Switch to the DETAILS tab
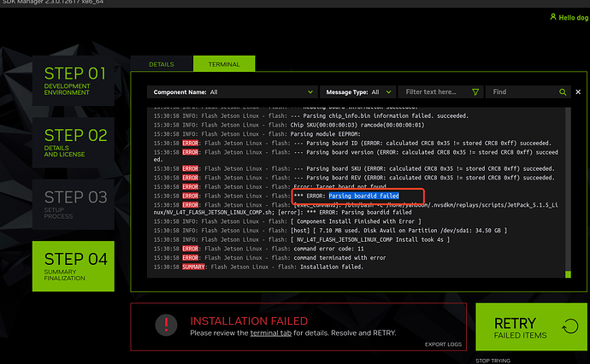 161,64
